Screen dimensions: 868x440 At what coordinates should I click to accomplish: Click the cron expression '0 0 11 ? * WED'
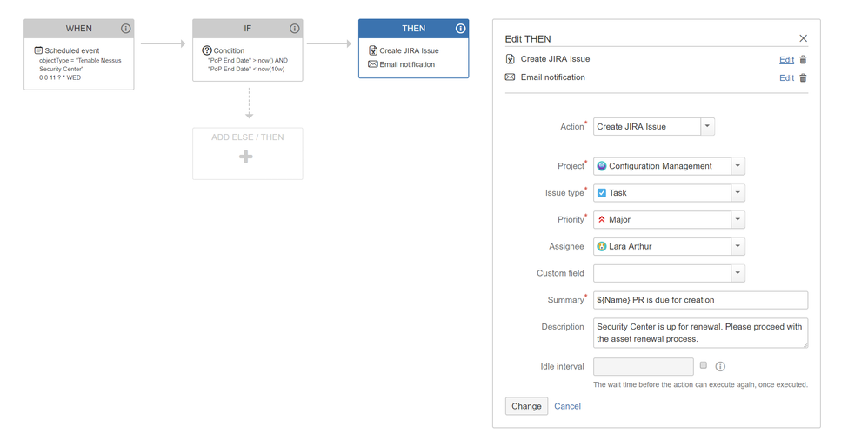point(60,77)
